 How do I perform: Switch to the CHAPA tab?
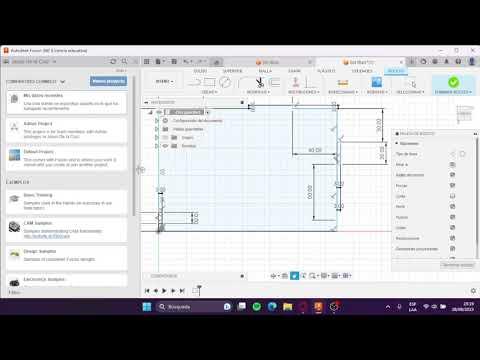(x=294, y=71)
